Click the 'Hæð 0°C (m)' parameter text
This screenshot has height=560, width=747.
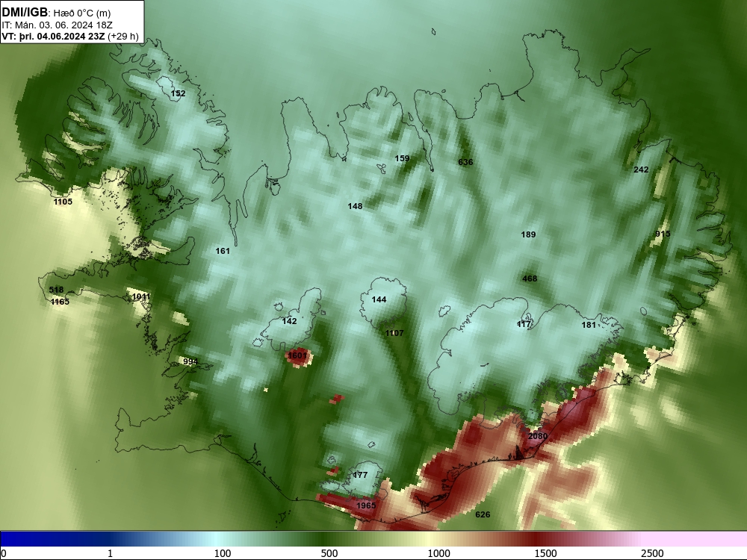click(x=82, y=13)
